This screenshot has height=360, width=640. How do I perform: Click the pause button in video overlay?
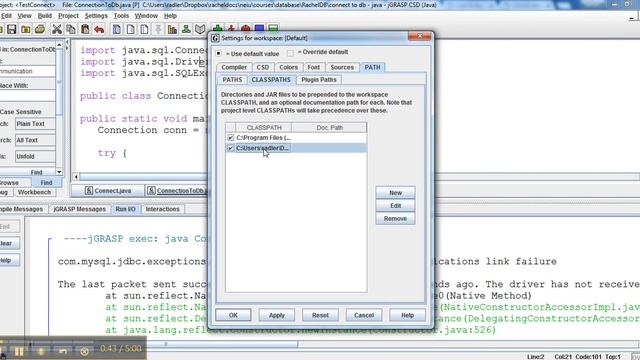[x=19, y=351]
